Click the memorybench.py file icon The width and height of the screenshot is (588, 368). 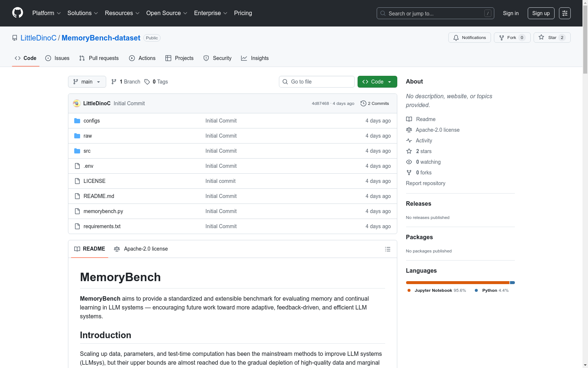point(77,211)
